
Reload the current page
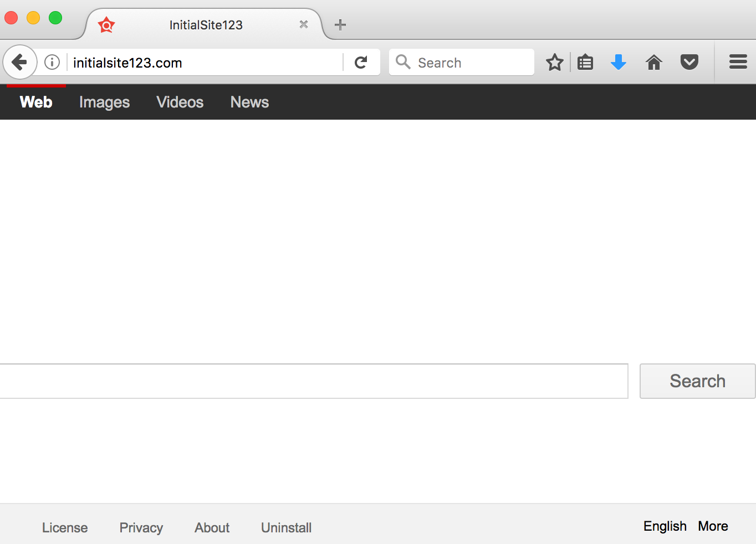point(361,63)
